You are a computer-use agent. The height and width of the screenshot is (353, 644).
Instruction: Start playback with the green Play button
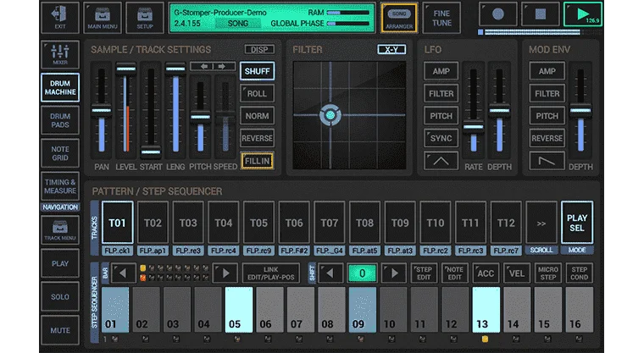[582, 14]
